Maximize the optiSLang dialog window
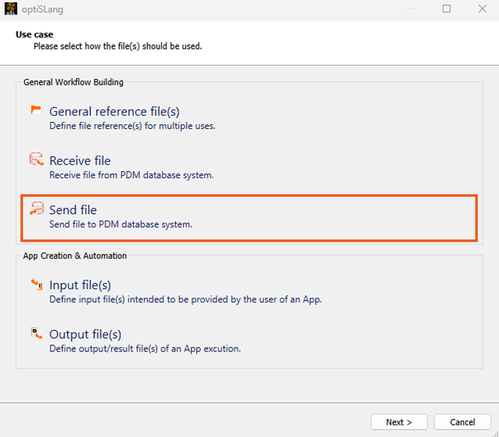Screen dimensions: 499x437 446,9
